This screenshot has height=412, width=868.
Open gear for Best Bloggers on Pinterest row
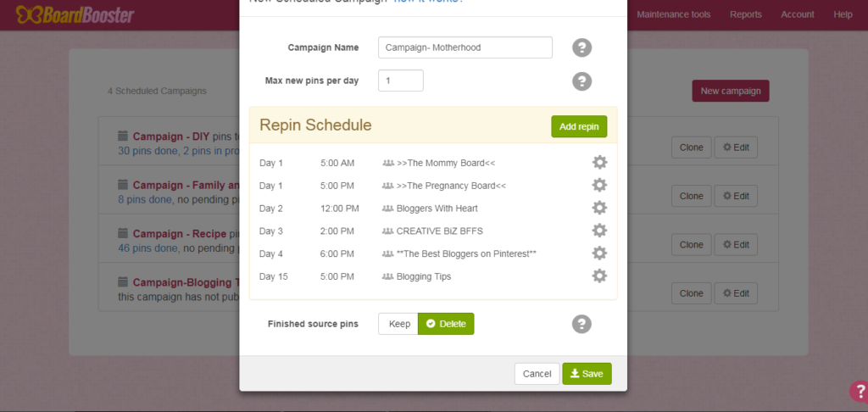point(599,253)
